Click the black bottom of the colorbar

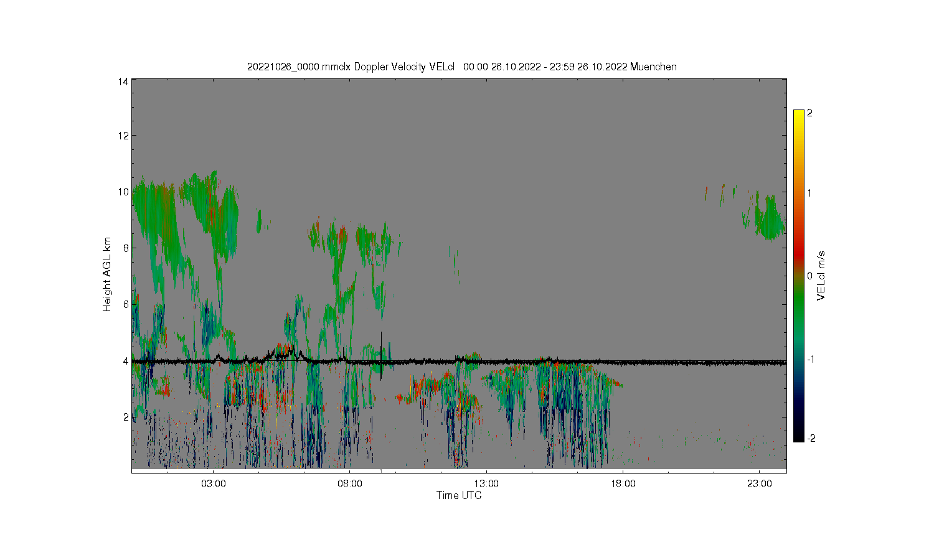point(799,437)
